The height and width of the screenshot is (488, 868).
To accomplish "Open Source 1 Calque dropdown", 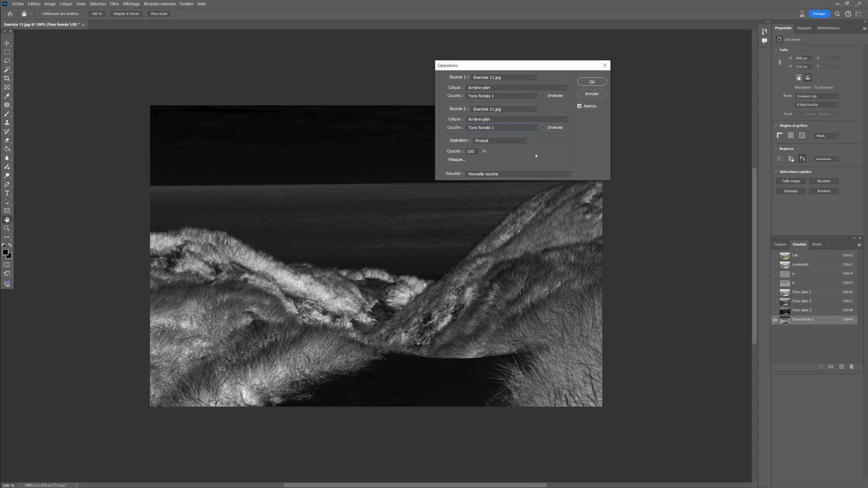I will click(x=517, y=88).
